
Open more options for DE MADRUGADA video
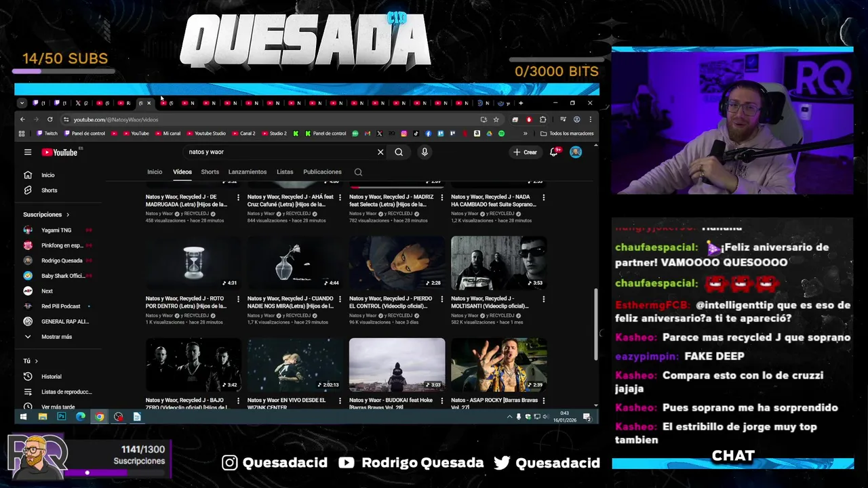click(238, 197)
